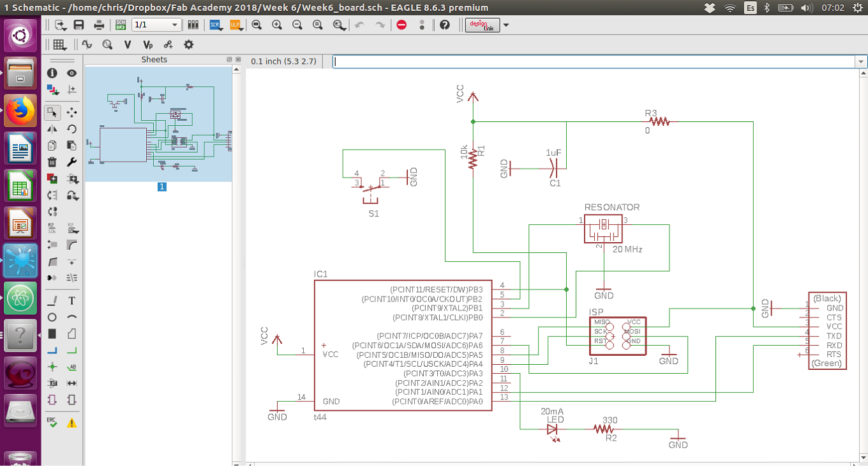Click the Stop command red icon
868x467 pixels.
(401, 25)
